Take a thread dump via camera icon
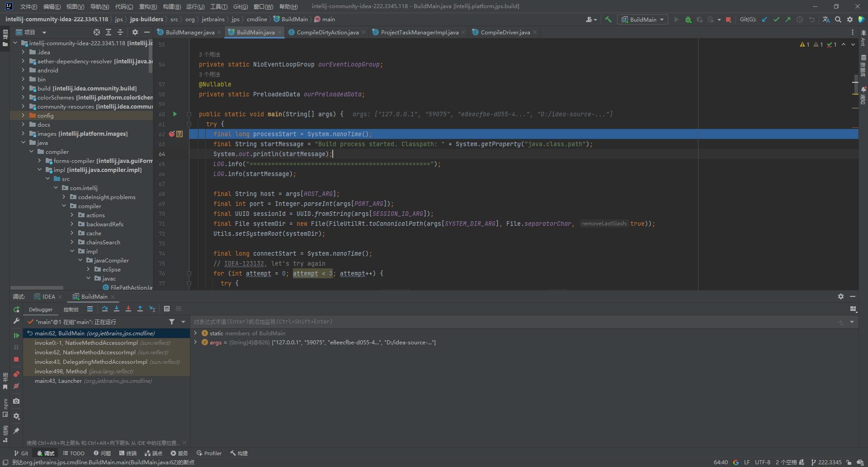The height and width of the screenshot is (467, 868). [x=16, y=401]
